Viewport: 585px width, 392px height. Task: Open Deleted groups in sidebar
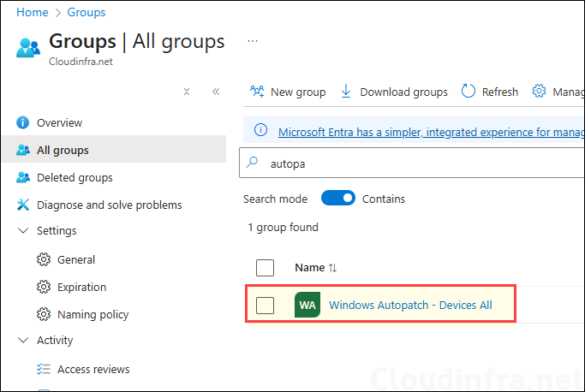pyautogui.click(x=75, y=178)
